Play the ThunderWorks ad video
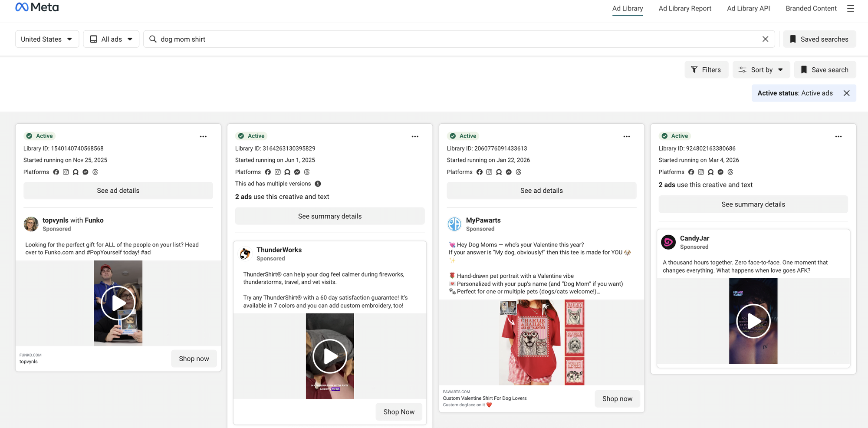The width and height of the screenshot is (868, 428). [330, 356]
